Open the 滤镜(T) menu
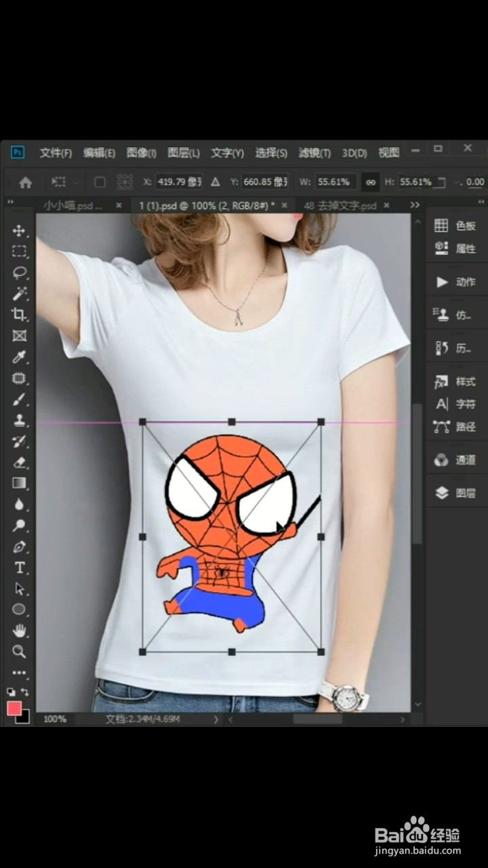 click(x=314, y=153)
